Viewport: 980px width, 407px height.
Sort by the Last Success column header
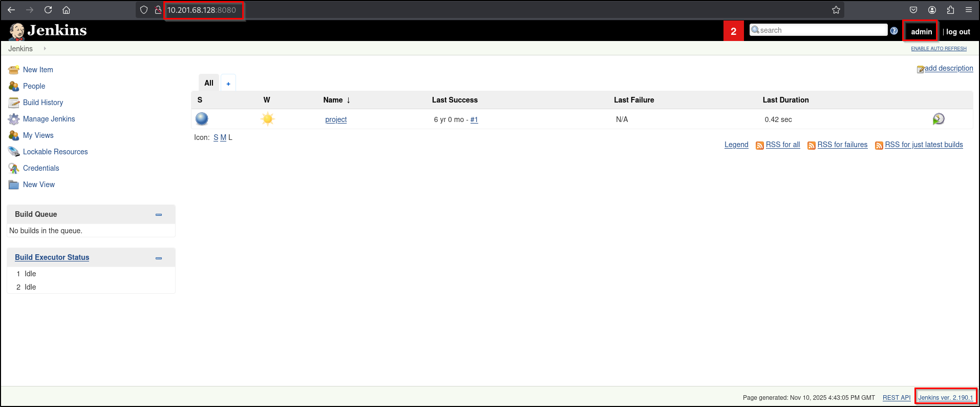[455, 100]
